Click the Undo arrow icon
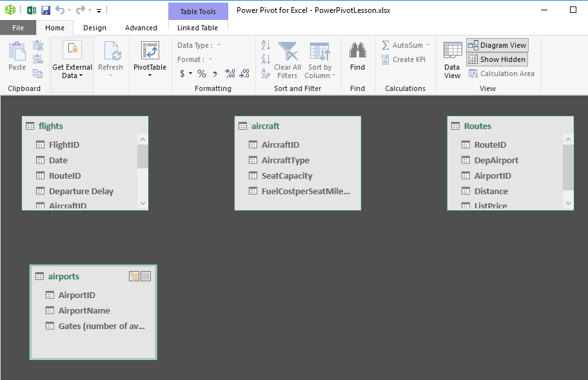This screenshot has height=380, width=588. tap(60, 10)
